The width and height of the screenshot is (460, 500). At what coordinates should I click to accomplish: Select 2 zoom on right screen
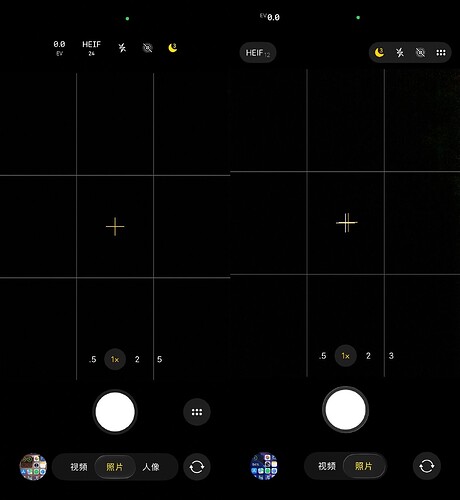click(368, 356)
